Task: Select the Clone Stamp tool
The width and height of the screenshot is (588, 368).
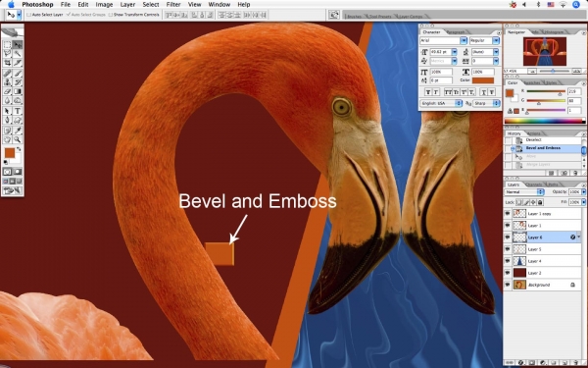Action: click(x=7, y=82)
